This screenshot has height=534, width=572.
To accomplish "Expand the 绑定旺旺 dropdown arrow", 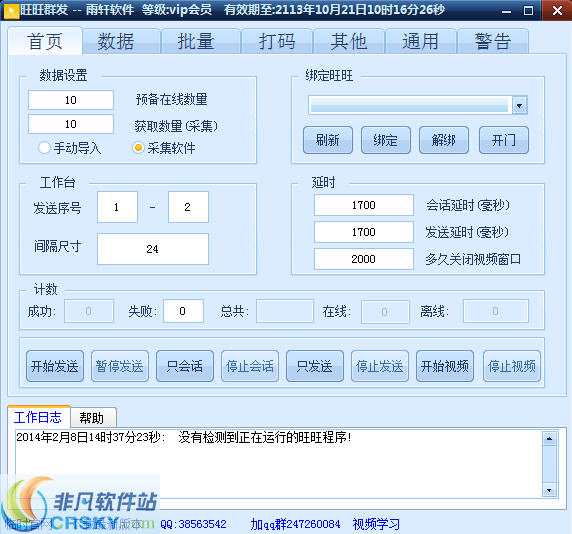I will 519,106.
